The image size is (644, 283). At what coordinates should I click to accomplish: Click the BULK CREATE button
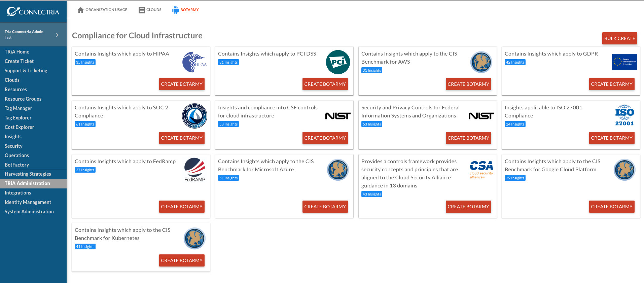[619, 38]
